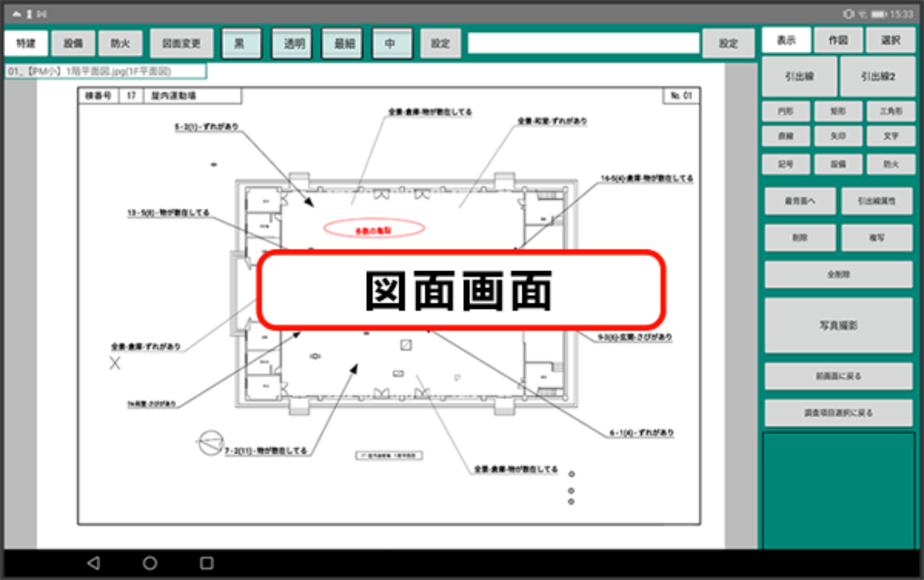The image size is (924, 580).
Task: Select the 記号 symbol tool
Action: pos(786,164)
